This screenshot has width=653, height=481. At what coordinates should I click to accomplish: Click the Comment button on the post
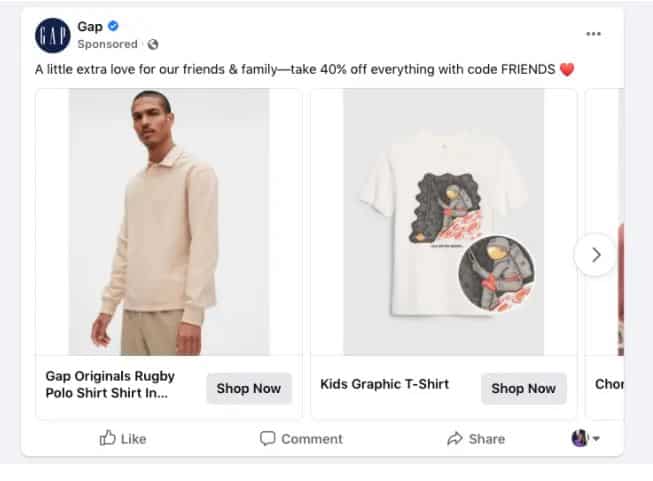[301, 438]
